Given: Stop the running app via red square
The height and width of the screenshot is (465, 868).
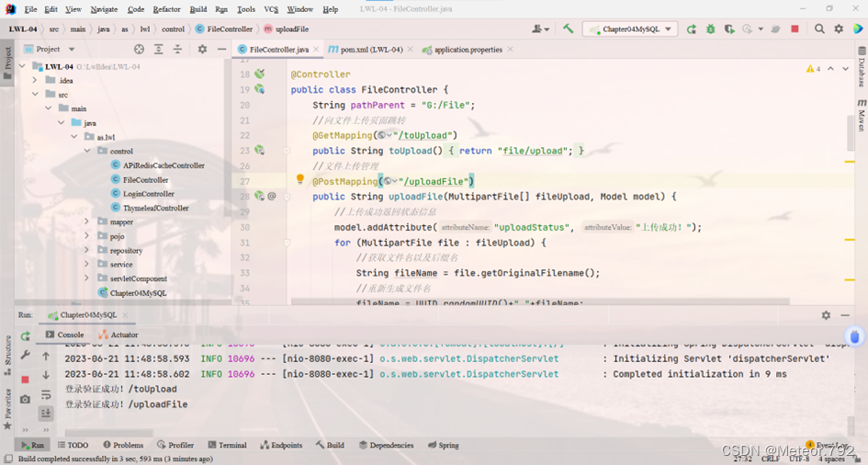Looking at the screenshot, I should [x=795, y=29].
